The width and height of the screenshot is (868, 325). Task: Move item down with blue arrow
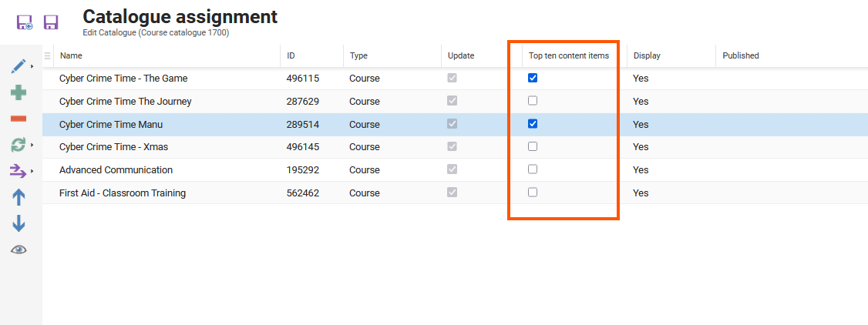pos(19,223)
